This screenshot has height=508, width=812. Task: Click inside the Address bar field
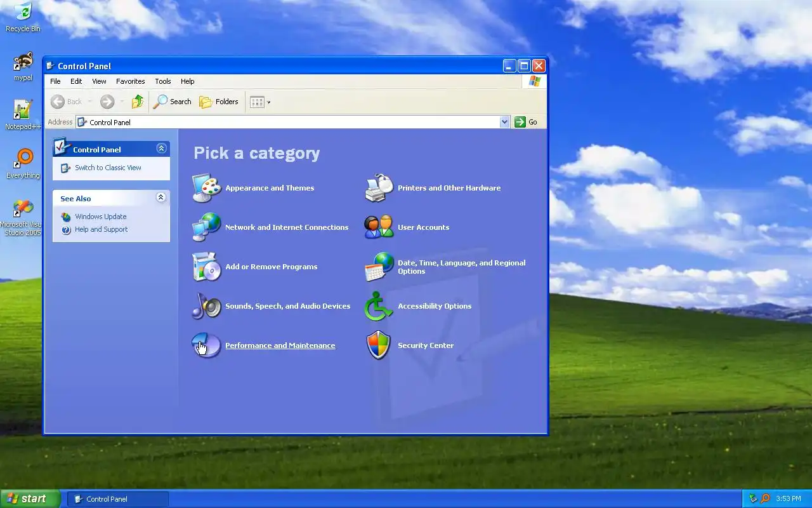[292, 122]
